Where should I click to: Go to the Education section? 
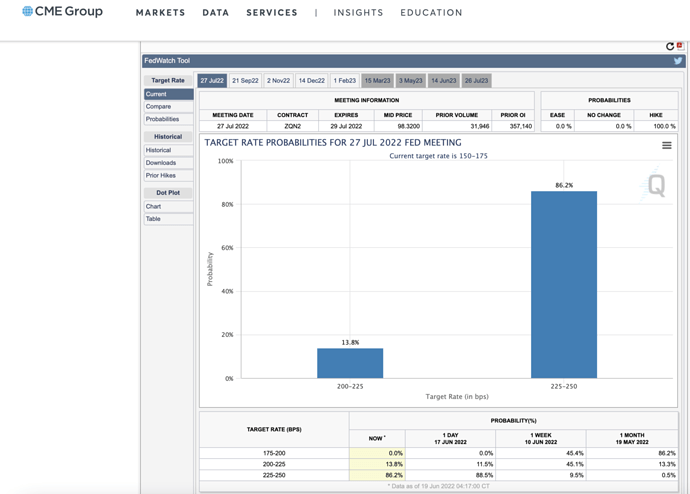431,13
